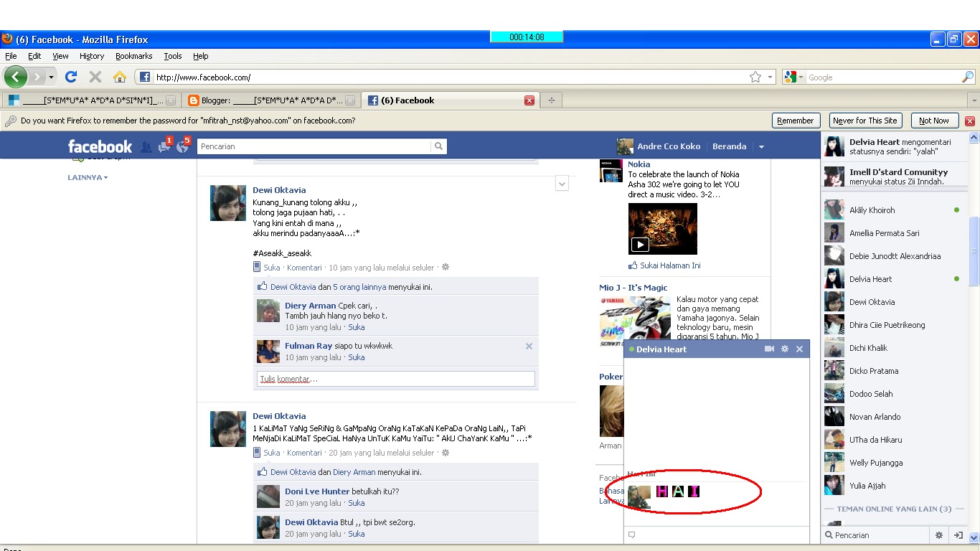Click Sukai Halaman Ini under Nokia ad
This screenshot has height=551, width=980.
[670, 265]
